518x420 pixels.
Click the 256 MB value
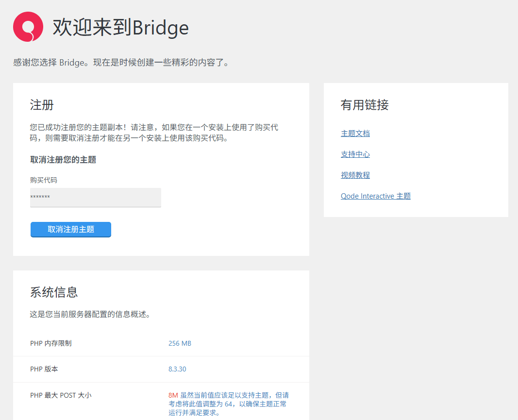click(180, 343)
